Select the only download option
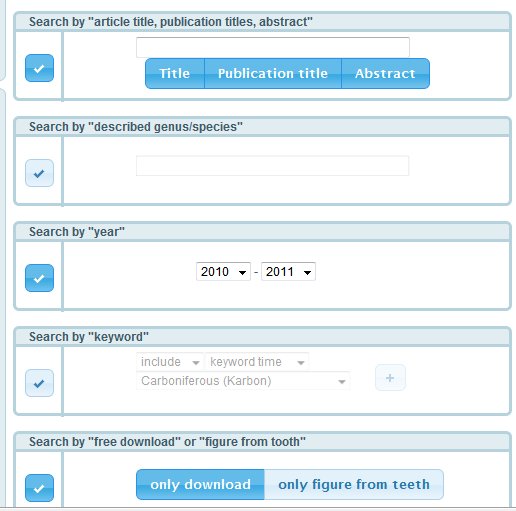 (200, 484)
